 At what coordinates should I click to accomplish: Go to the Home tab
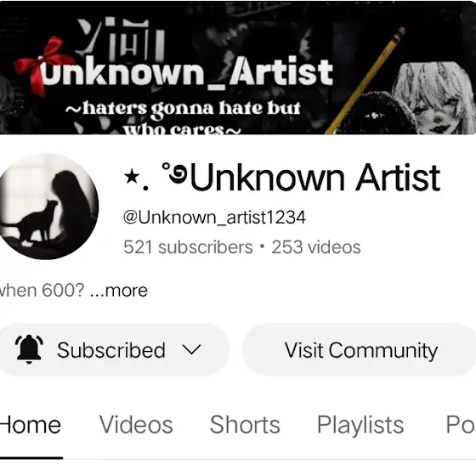tap(31, 425)
